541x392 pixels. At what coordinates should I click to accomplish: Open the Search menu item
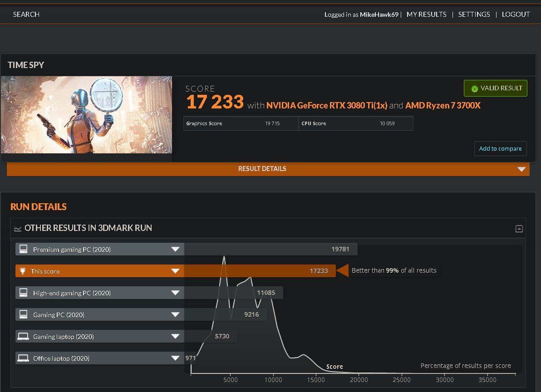click(26, 15)
